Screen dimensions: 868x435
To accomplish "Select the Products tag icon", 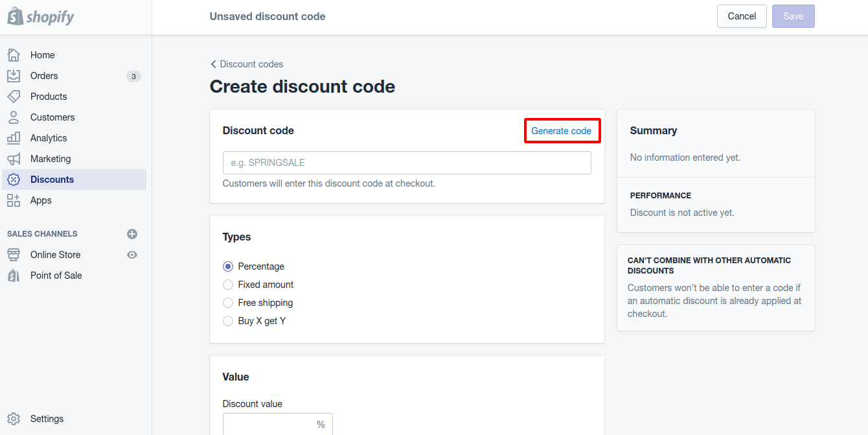I will tap(14, 96).
